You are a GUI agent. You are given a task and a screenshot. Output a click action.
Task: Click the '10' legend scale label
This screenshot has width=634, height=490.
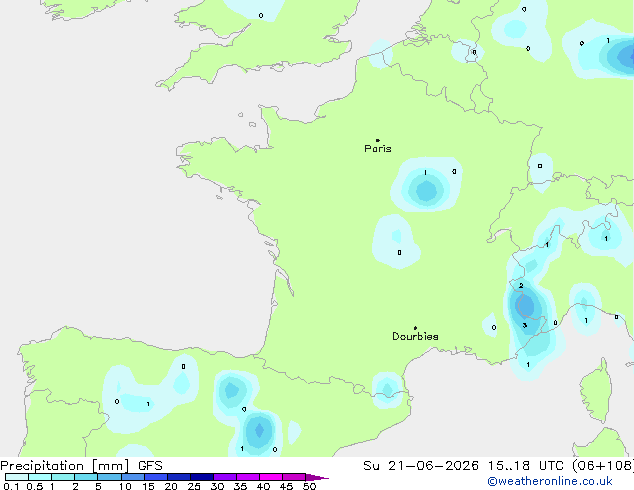(125, 486)
